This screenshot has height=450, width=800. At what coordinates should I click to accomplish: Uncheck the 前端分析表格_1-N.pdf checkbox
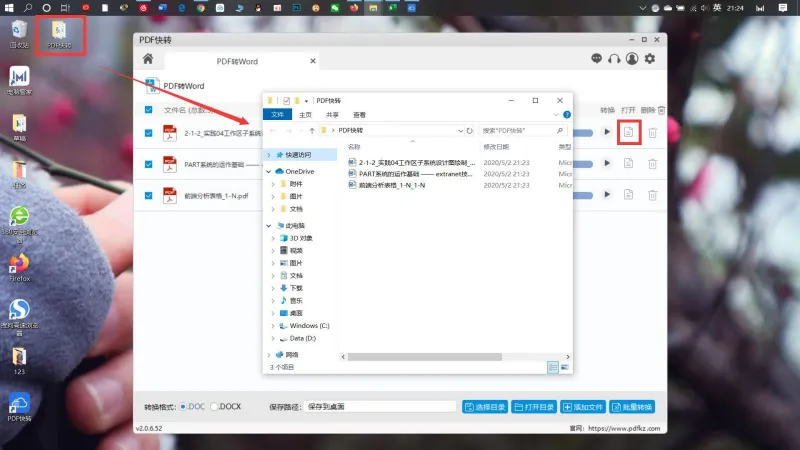[x=148, y=195]
